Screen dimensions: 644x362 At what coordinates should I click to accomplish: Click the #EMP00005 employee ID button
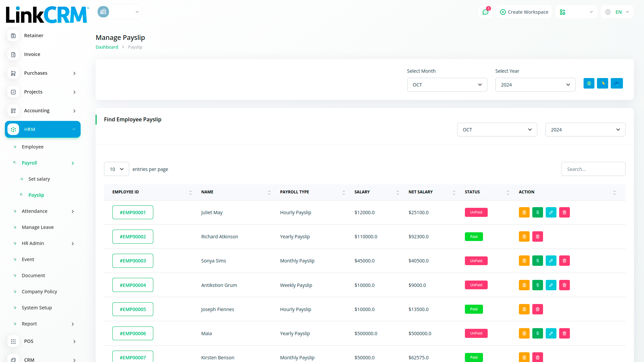[132, 309]
